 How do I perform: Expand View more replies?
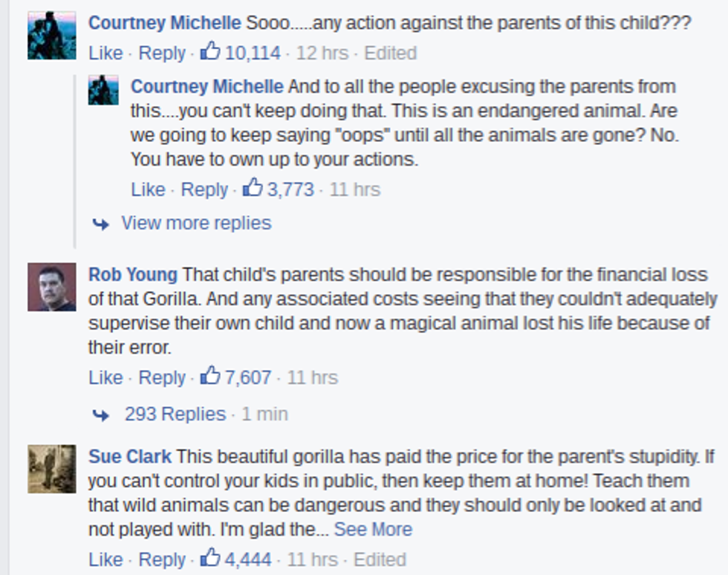(x=196, y=223)
